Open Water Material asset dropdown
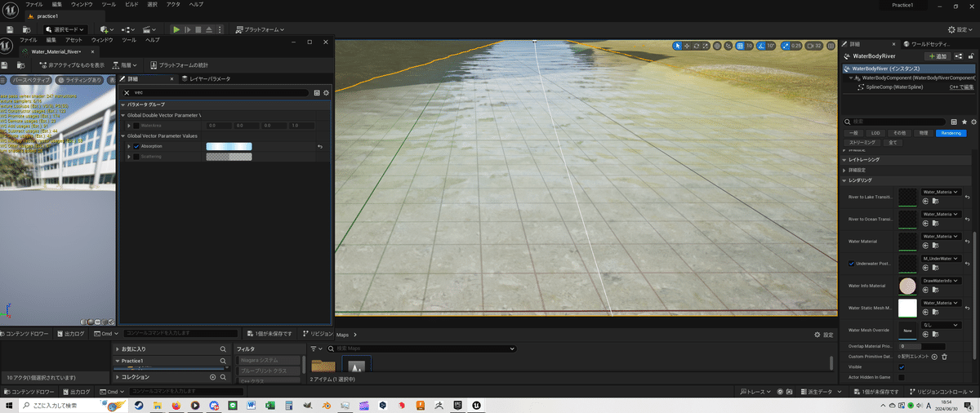The height and width of the screenshot is (413, 980). point(940,236)
